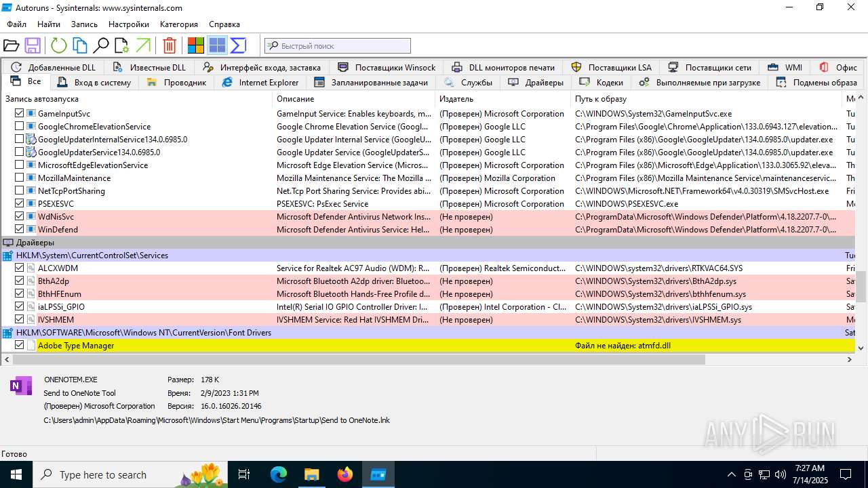
Task: Click the GoogleUpdaterService134.0.6985.0 entry icon
Action: (31, 152)
